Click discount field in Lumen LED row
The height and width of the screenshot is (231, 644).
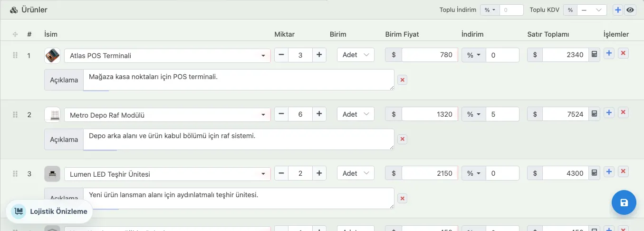point(502,173)
